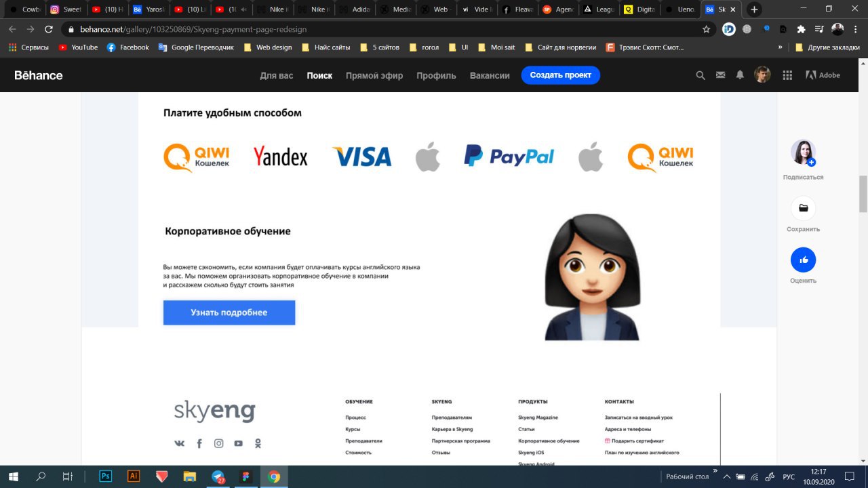Open Behance messages envelope icon
This screenshot has width=868, height=488.
point(720,75)
